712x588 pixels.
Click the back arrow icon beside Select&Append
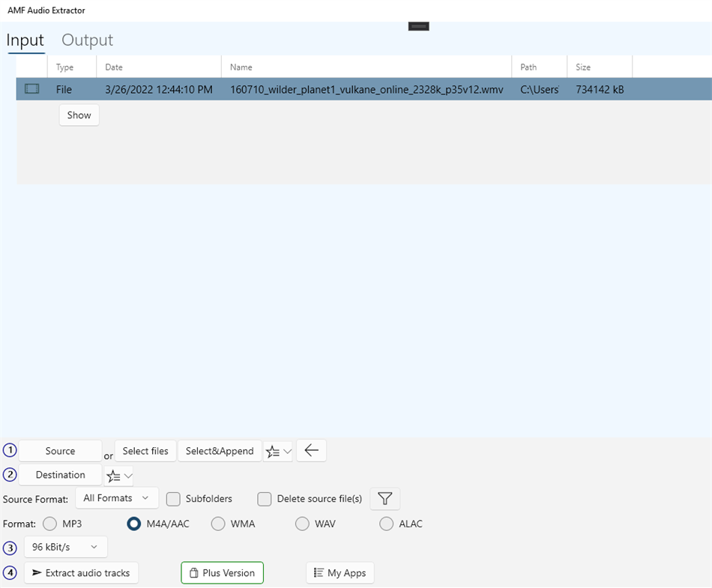pos(311,450)
